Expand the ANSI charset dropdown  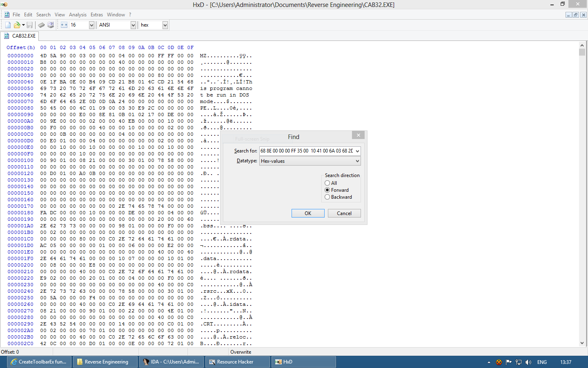coord(133,25)
